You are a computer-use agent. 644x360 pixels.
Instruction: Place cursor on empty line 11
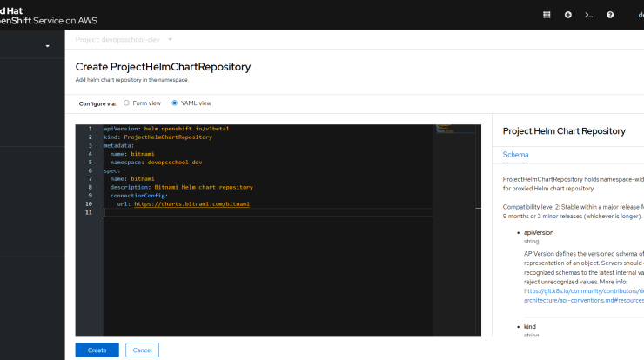[268, 212]
